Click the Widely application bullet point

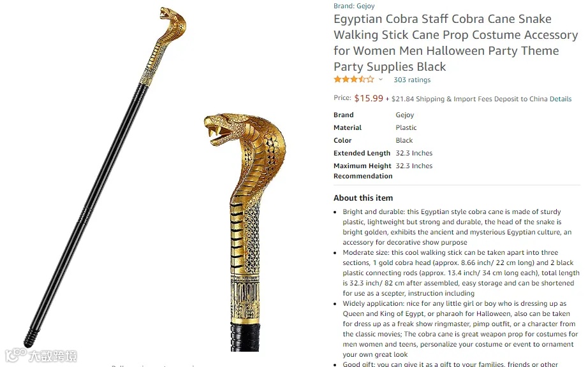click(458, 329)
